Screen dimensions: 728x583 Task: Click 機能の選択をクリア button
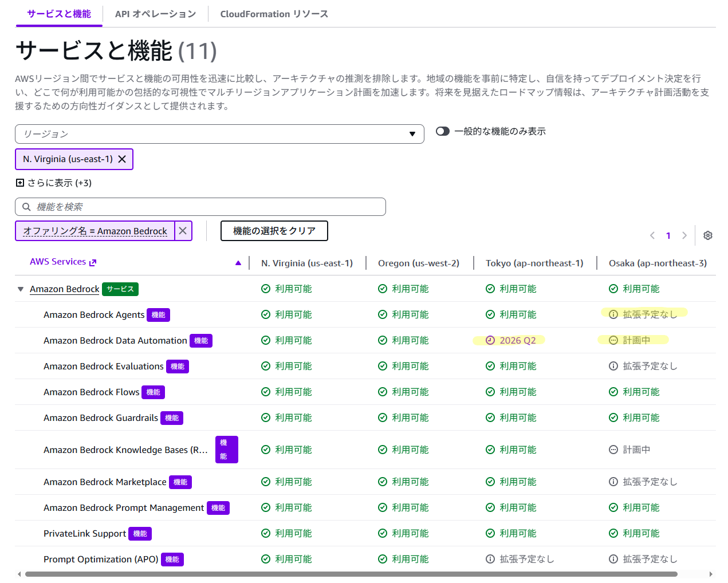click(x=274, y=231)
